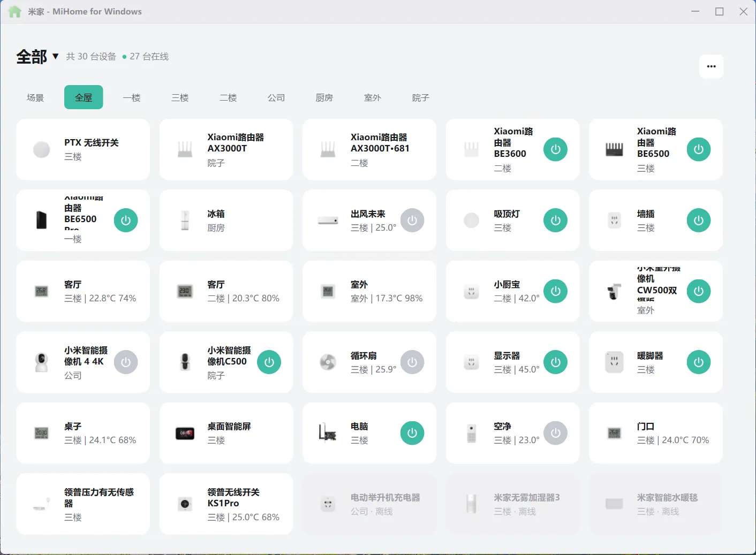Screen dimensions: 756x555
Task: Open the offline 米家无雾加湿器3 card
Action: 513,504
